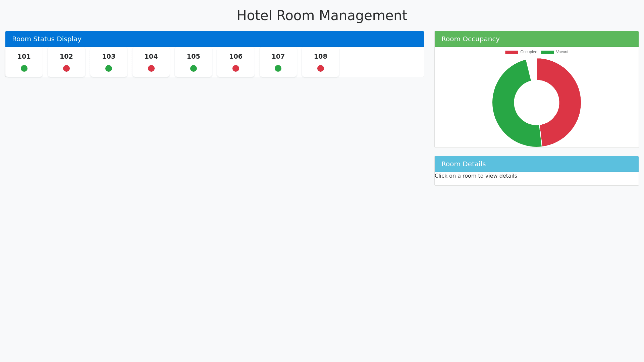Click the Hotel Room Management title

tap(322, 15)
